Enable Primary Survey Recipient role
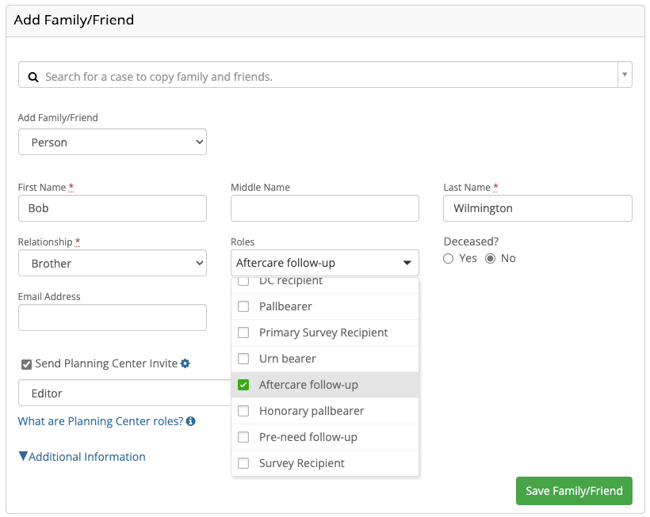The image size is (650, 517). (243, 333)
